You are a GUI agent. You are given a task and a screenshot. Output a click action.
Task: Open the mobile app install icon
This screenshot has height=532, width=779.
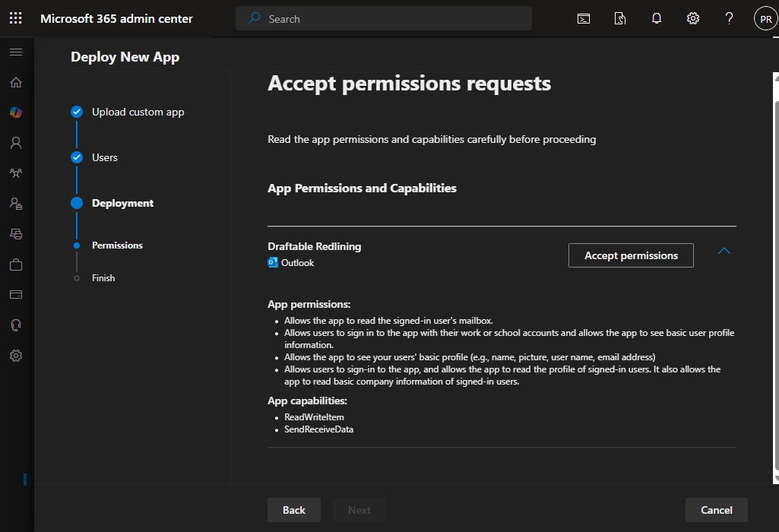click(620, 19)
